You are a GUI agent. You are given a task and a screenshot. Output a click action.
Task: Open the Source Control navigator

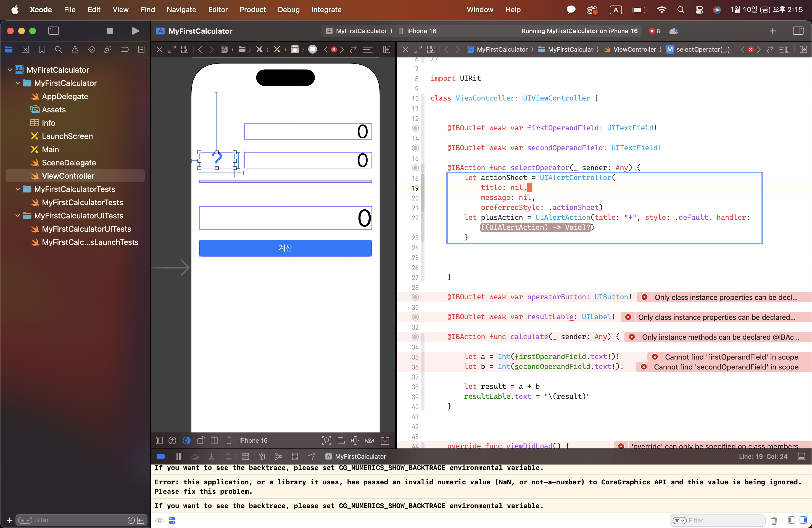(25, 50)
